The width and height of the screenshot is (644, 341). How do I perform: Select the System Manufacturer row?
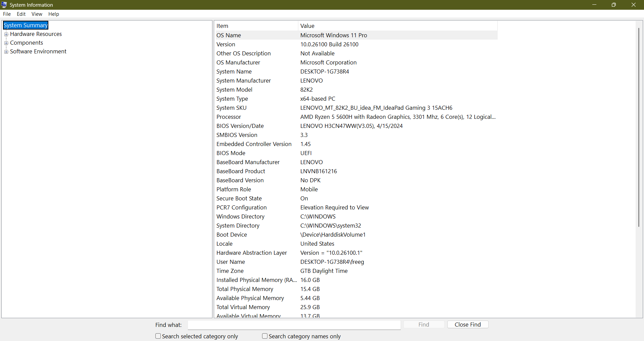coord(356,81)
